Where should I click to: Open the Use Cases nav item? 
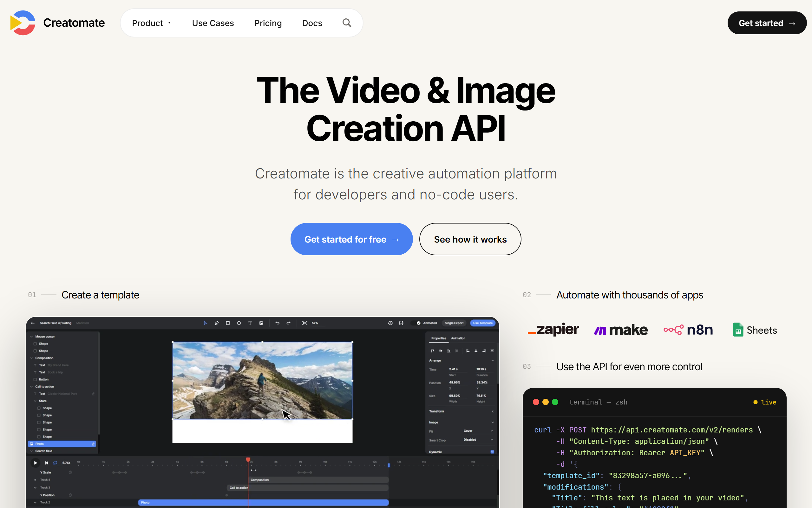pos(213,23)
